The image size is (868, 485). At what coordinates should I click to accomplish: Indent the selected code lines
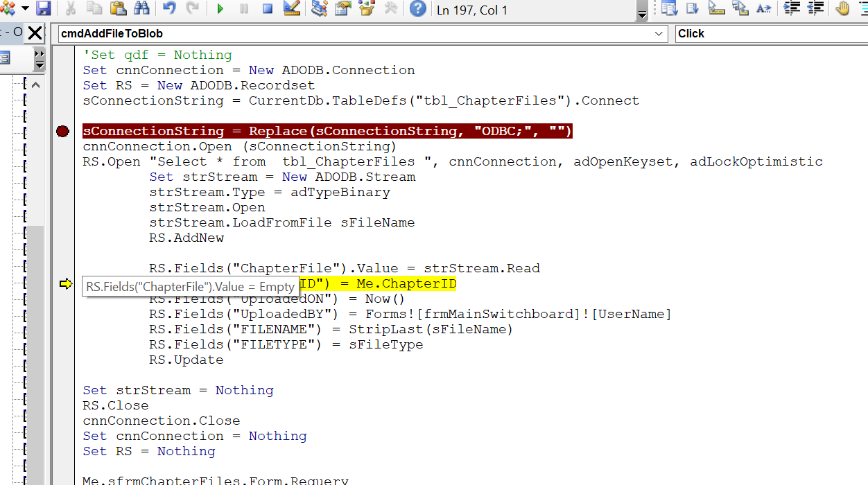coord(792,9)
